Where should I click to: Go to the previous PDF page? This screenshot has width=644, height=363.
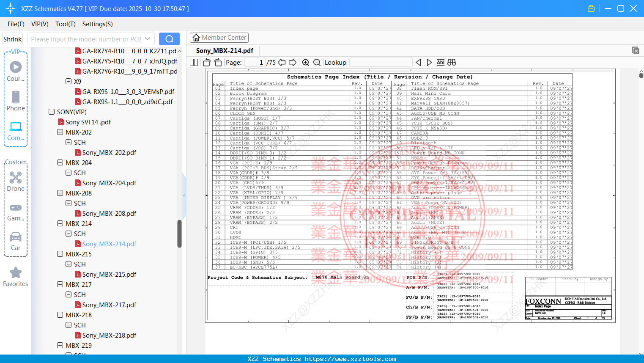pyautogui.click(x=282, y=63)
